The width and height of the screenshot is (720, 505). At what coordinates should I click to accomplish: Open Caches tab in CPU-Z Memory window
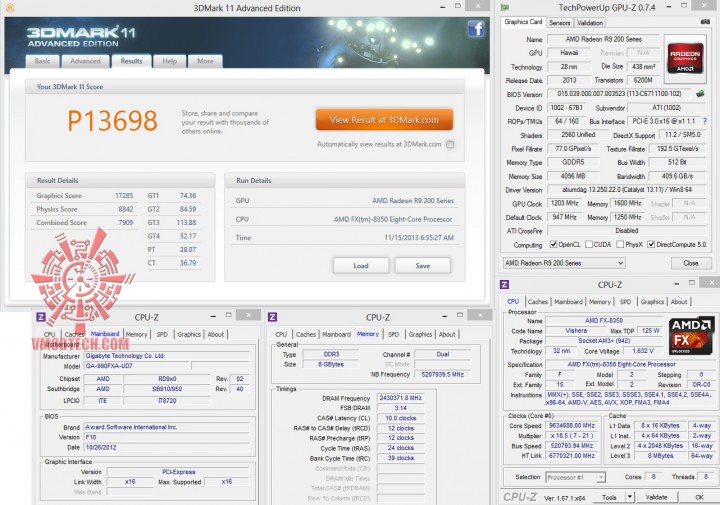tap(306, 334)
